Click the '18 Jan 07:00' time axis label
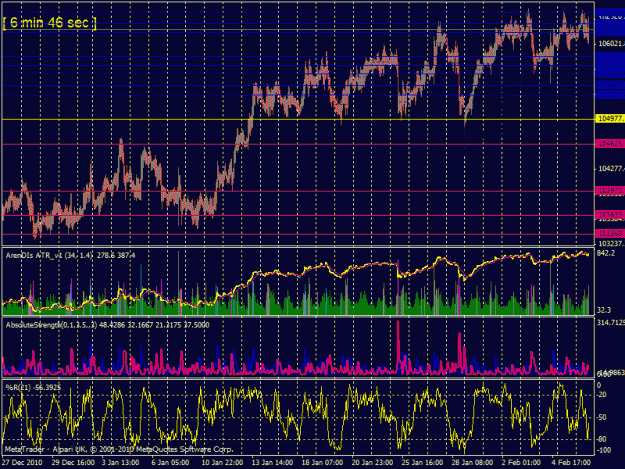625x469 pixels. pyautogui.click(x=322, y=462)
